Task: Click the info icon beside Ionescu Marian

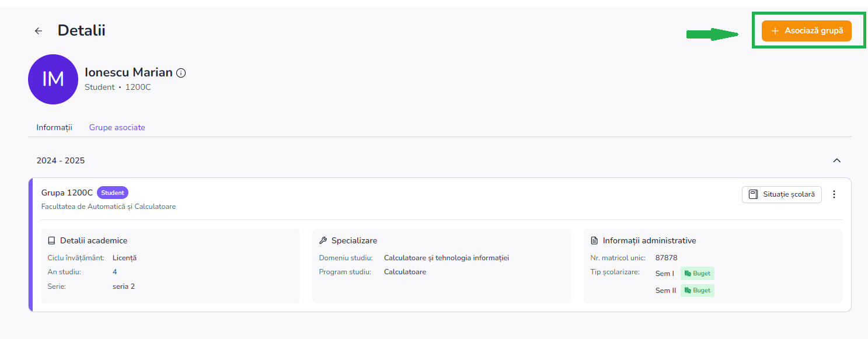Action: [x=181, y=73]
